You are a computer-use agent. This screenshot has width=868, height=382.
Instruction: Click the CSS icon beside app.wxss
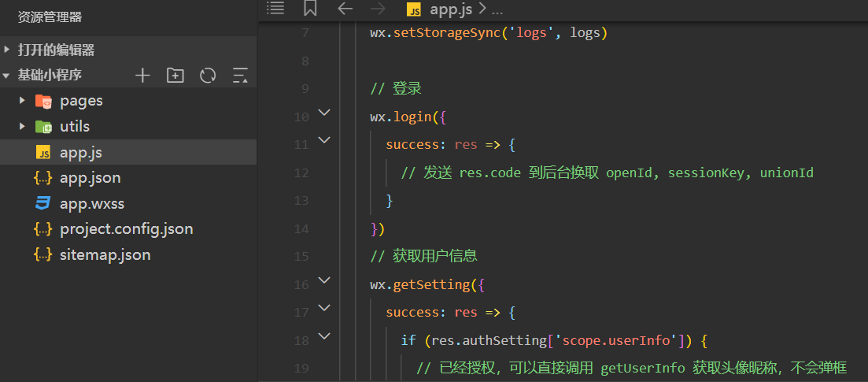(x=43, y=203)
